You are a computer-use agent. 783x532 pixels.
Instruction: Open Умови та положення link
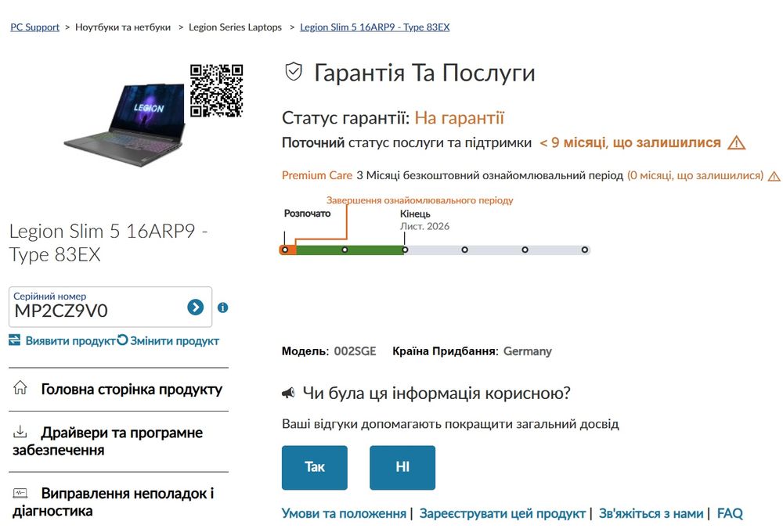pyautogui.click(x=344, y=513)
